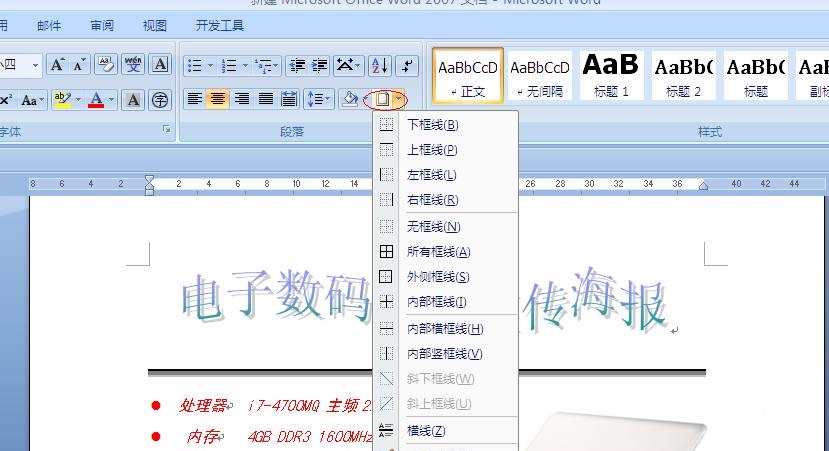The height and width of the screenshot is (451, 829).
Task: Apply the 标题 style
Action: click(756, 75)
